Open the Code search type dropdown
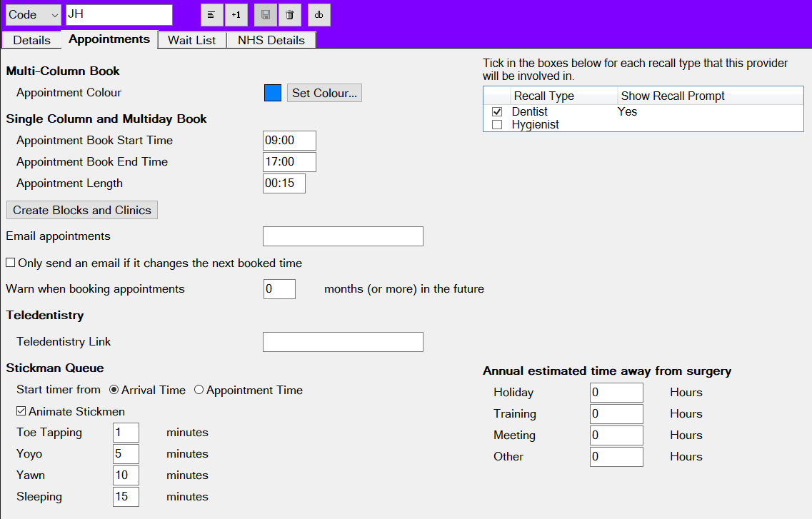812x519 pixels. coord(34,15)
